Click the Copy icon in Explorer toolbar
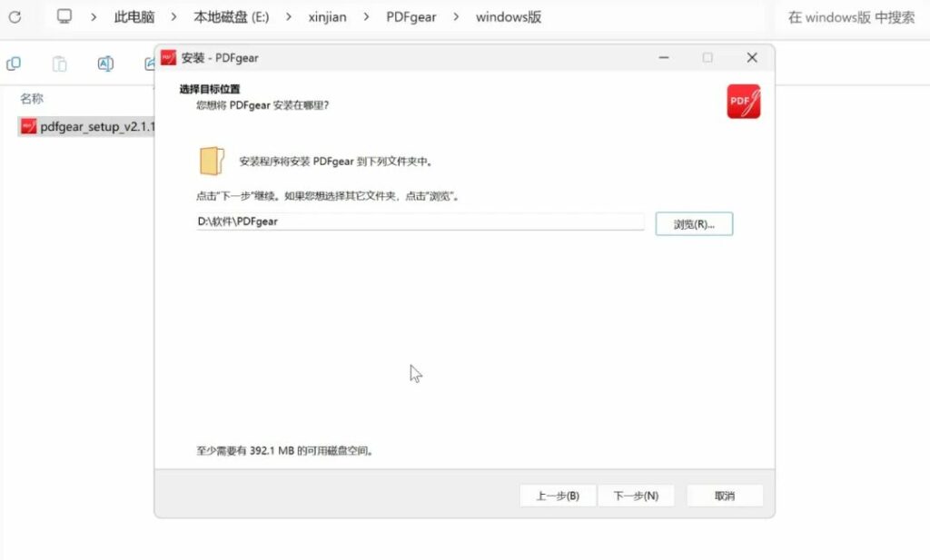 click(x=14, y=64)
